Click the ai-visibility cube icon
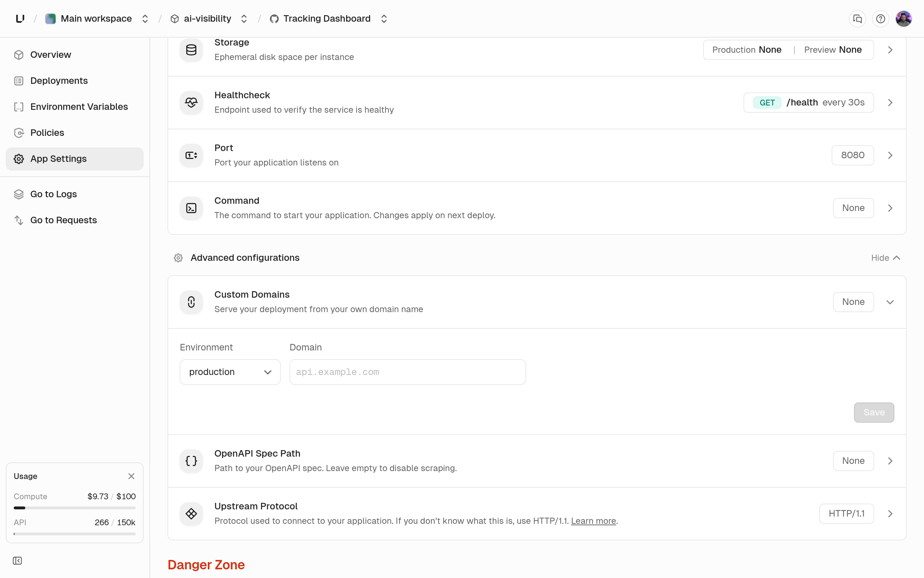The image size is (924, 578). point(174,19)
